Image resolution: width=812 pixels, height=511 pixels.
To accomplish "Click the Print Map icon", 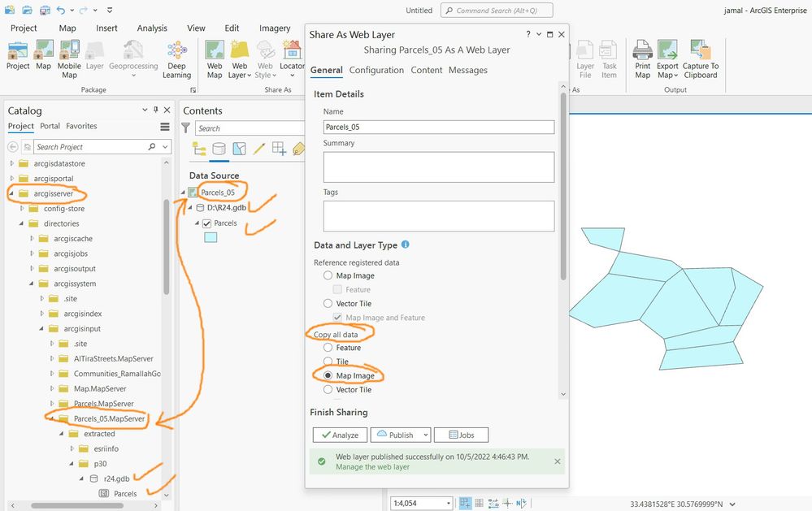I will [643, 50].
